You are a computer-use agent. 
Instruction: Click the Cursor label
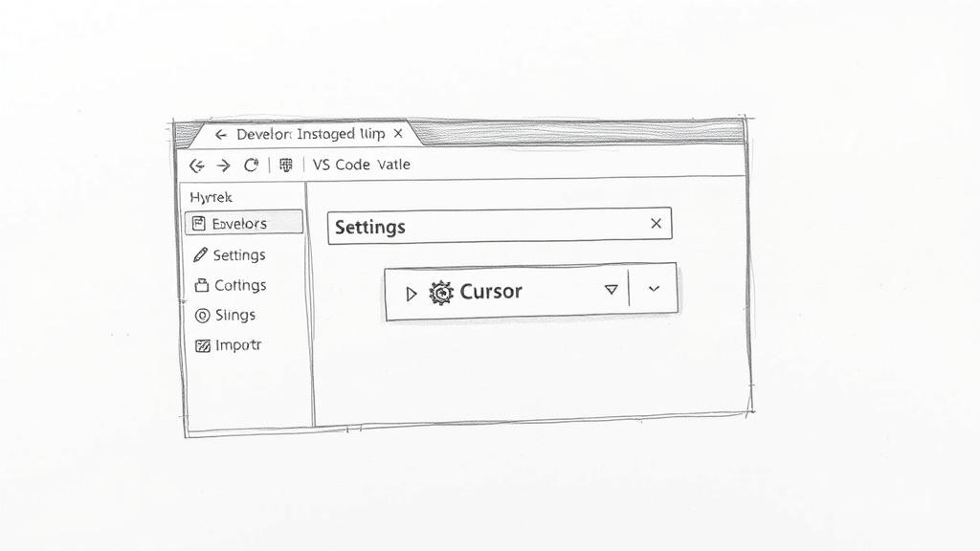491,292
